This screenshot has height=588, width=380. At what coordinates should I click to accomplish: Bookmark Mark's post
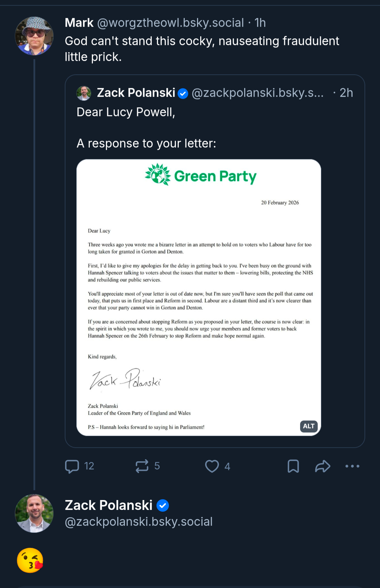coord(293,466)
